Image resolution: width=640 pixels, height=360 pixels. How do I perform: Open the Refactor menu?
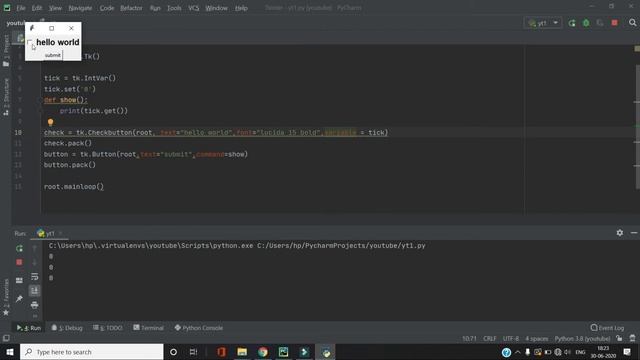131,8
